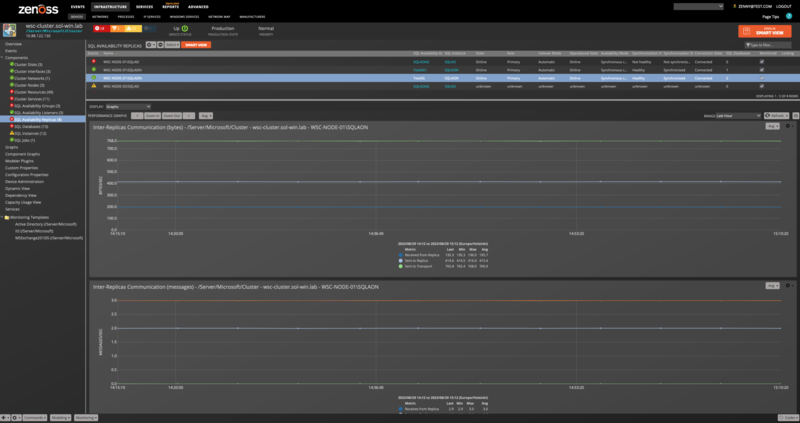Pan graphs backward with the left arrow button
The image size is (800, 423).
pos(136,116)
